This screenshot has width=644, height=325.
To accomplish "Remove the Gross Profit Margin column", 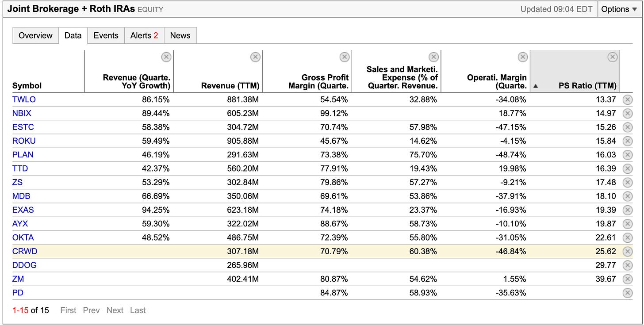I will tap(345, 57).
